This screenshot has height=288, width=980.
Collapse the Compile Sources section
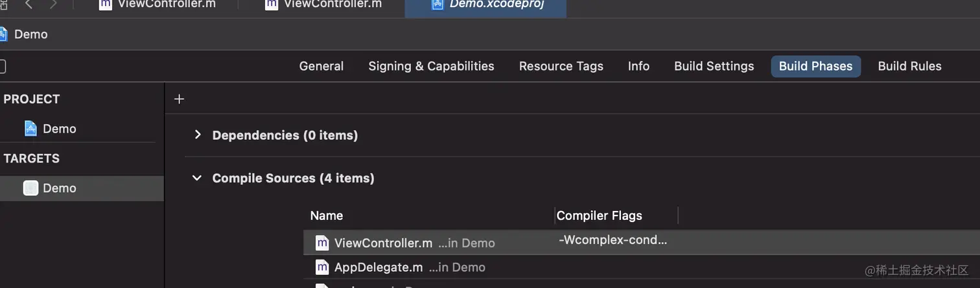197,178
